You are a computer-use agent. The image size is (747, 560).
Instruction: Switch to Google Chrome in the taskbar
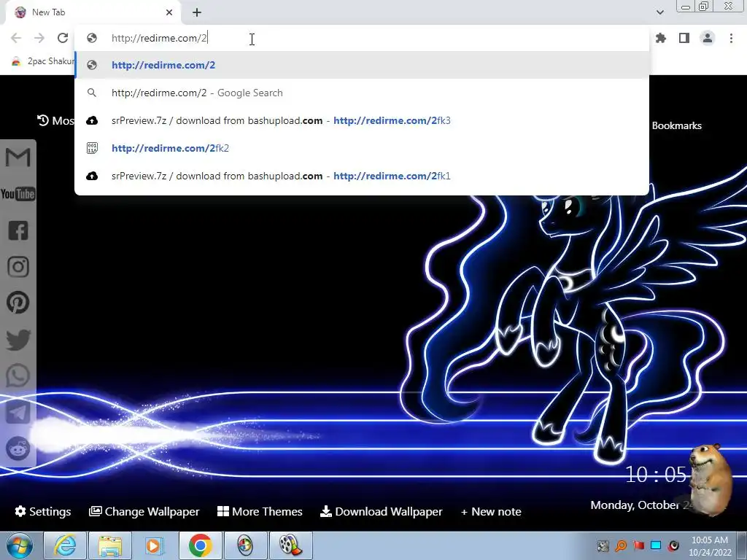200,545
